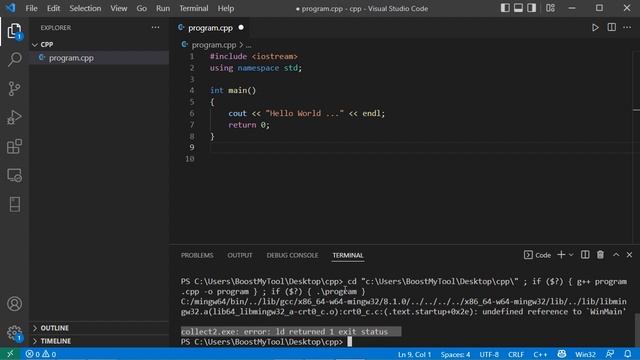Viewport: 640px width, 360px height.
Task: Click the feedback icon in status bar
Action: (x=610, y=354)
